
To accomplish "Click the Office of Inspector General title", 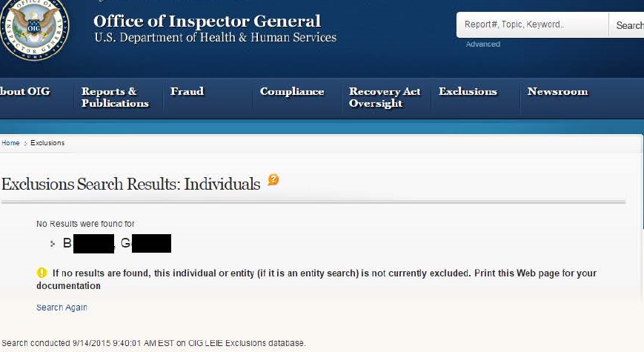I will [x=207, y=21].
